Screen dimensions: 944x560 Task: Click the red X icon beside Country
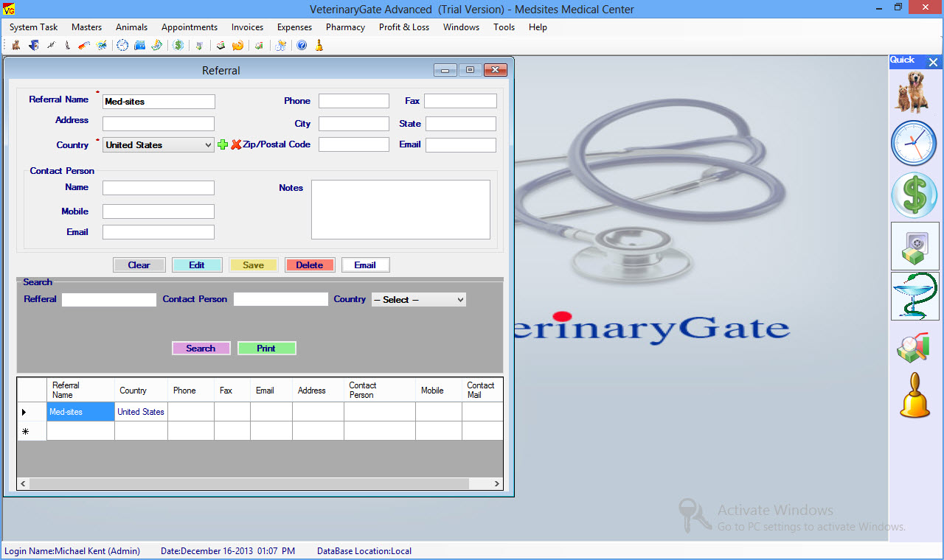pos(236,145)
